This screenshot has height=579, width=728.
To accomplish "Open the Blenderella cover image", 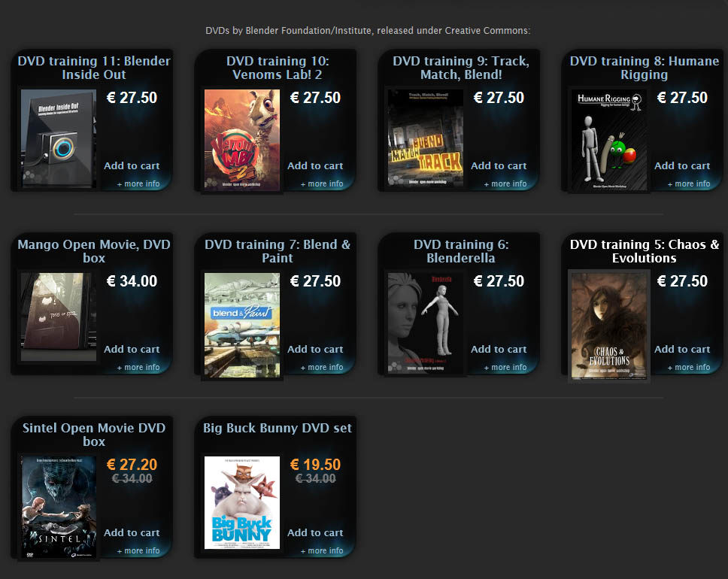I will (x=425, y=323).
